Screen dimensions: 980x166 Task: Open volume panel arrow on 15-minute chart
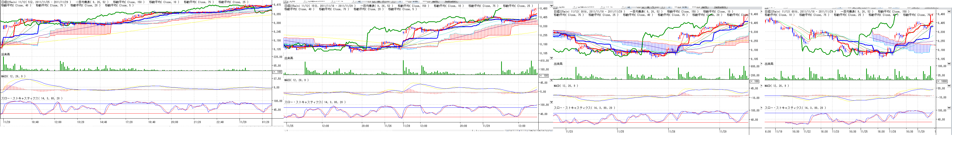tap(552, 58)
